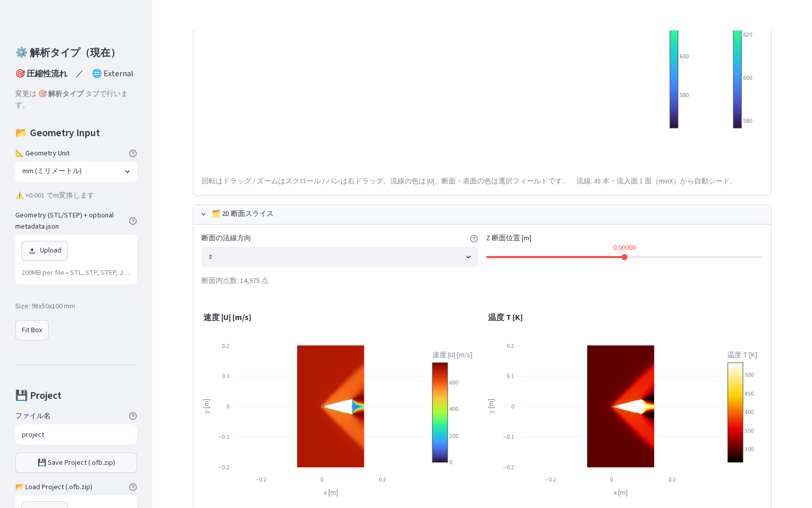812x508 pixels.
Task: Click help icon beside Geometry (STL/STEP) label
Action: point(133,221)
